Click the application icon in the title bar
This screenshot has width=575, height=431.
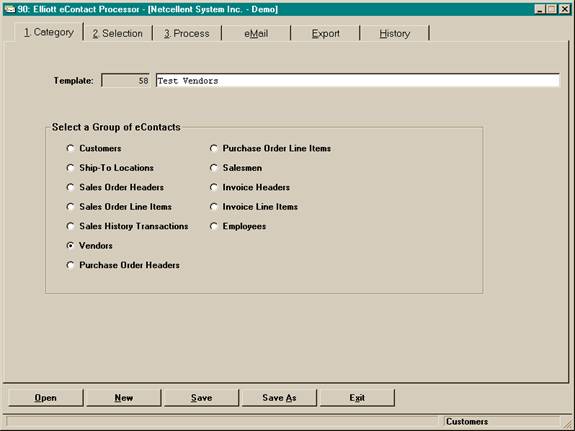point(10,9)
